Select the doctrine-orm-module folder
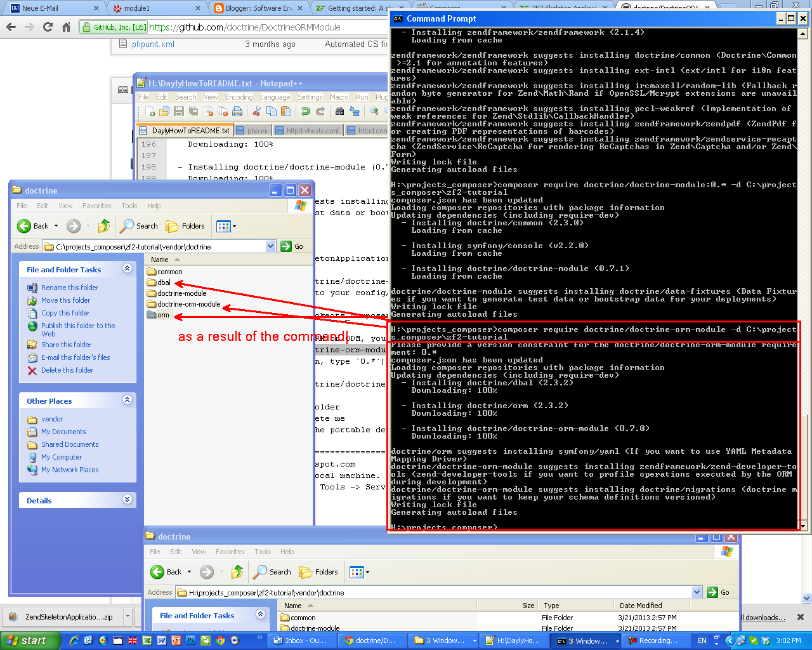The image size is (812, 650). (184, 304)
